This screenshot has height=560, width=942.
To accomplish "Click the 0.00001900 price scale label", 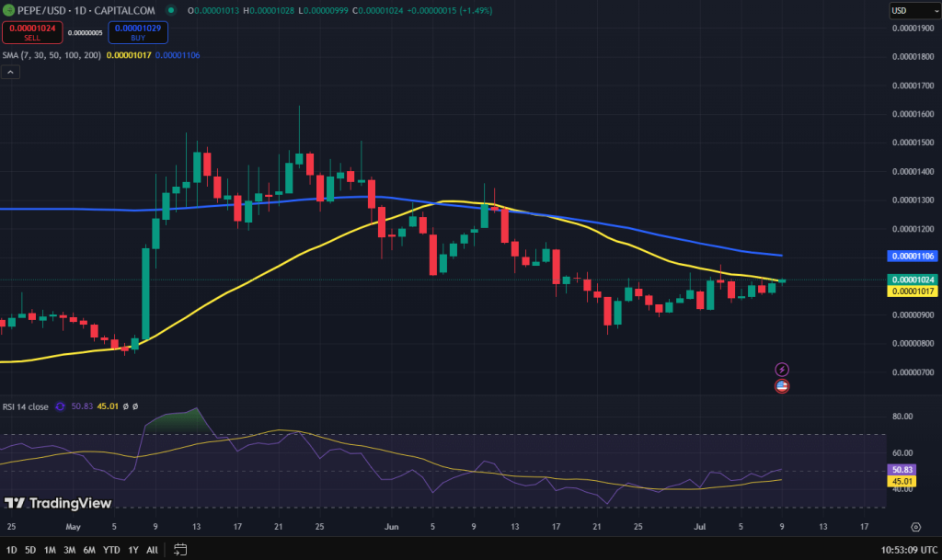I will click(913, 29).
